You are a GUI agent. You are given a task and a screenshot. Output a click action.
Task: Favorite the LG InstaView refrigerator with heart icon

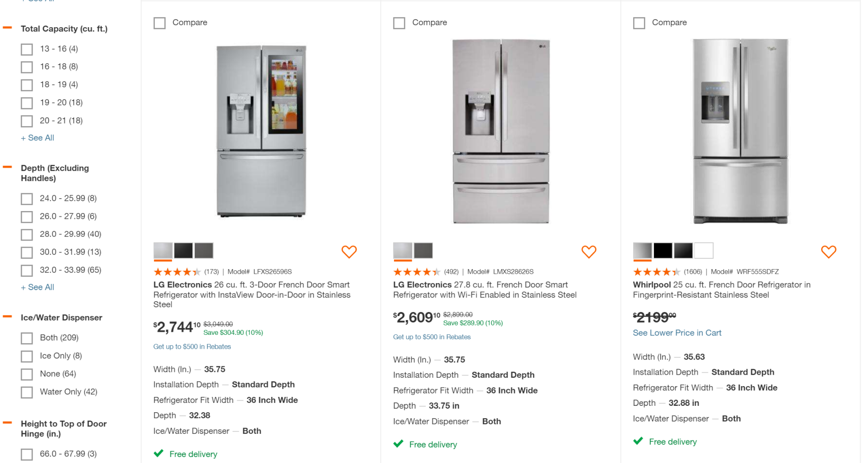(x=349, y=252)
